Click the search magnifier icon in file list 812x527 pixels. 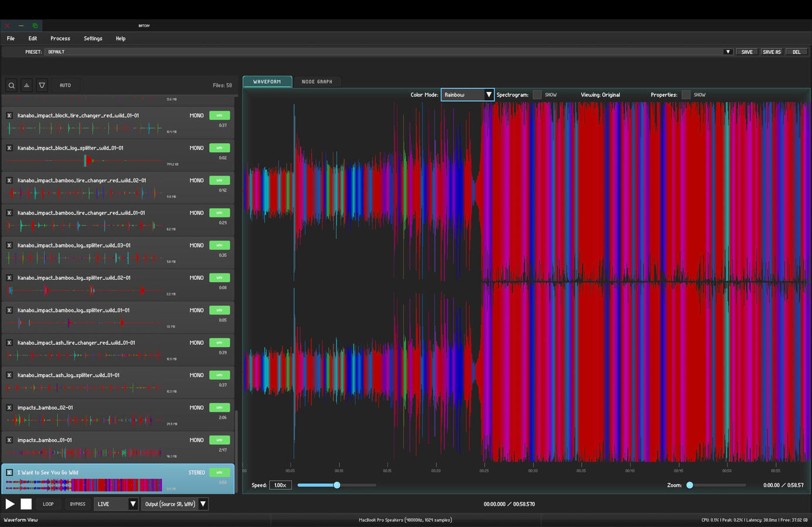point(11,85)
